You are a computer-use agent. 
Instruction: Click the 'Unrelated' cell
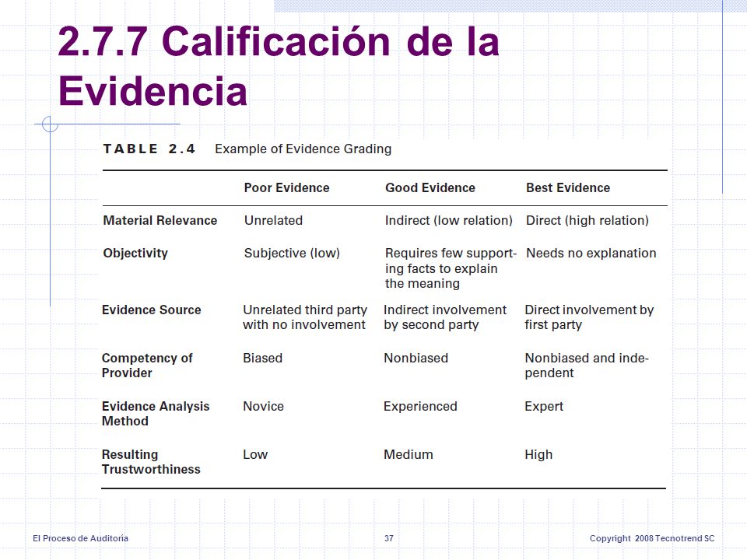tap(273, 220)
